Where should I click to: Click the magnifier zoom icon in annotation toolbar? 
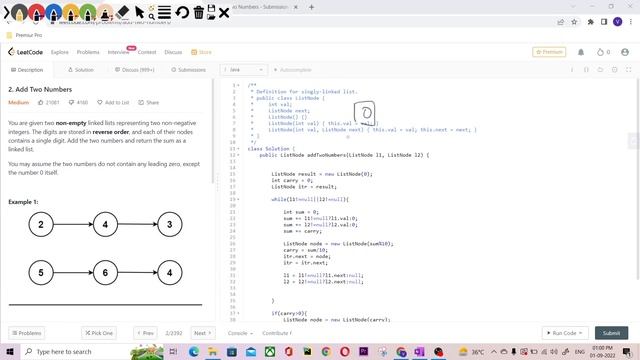click(151, 16)
